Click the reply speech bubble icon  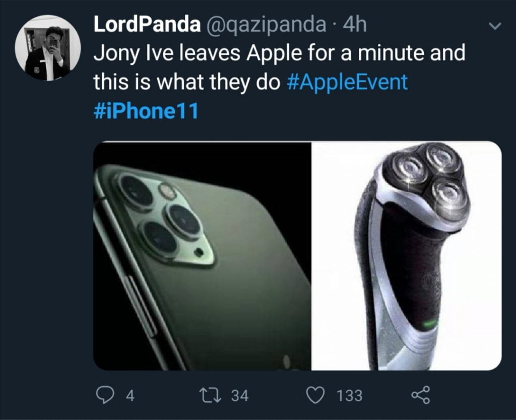pyautogui.click(x=105, y=393)
